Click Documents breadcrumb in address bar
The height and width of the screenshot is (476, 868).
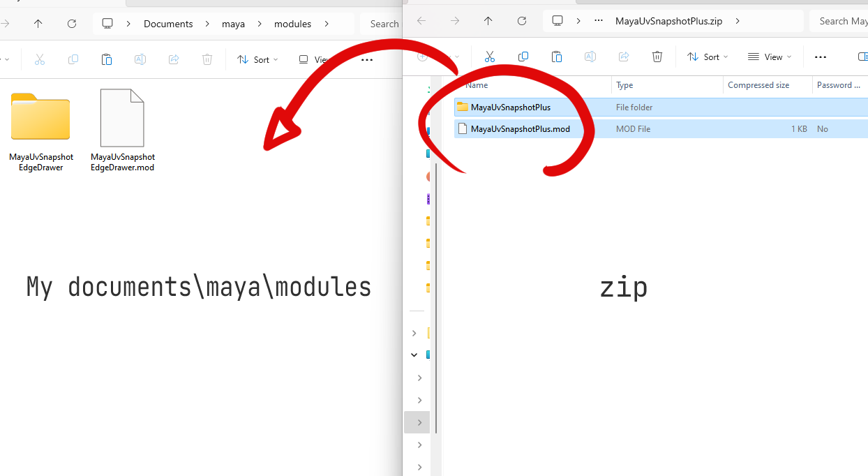[168, 24]
